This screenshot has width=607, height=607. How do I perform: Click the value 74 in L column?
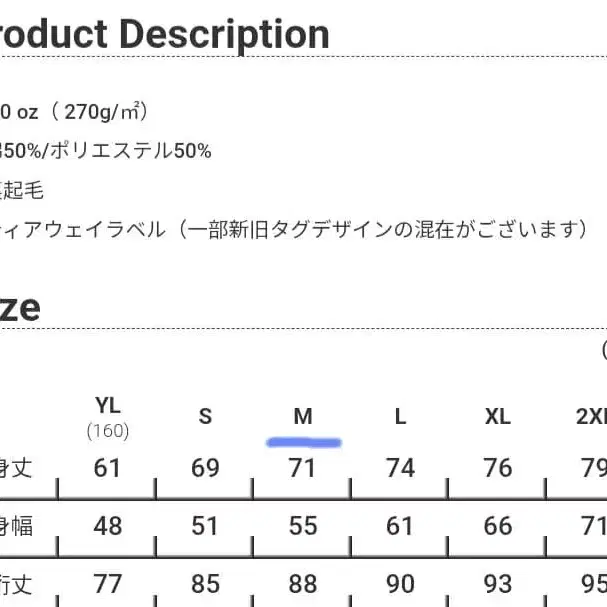400,468
